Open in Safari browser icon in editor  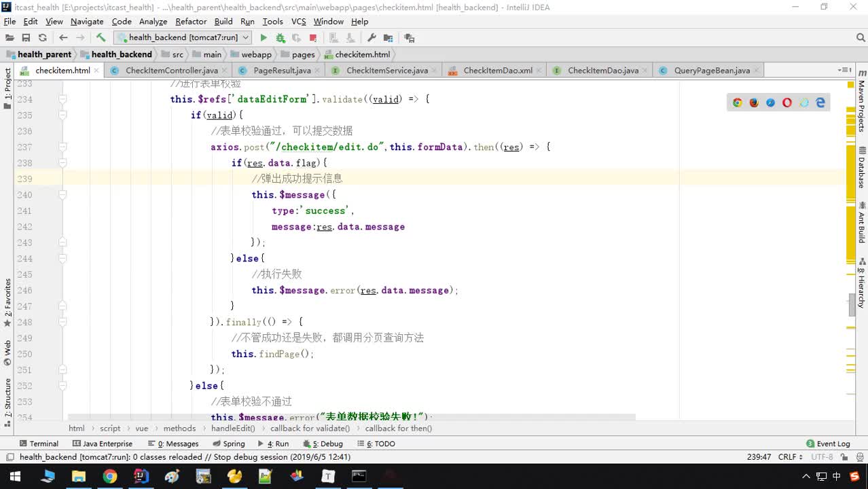(770, 103)
